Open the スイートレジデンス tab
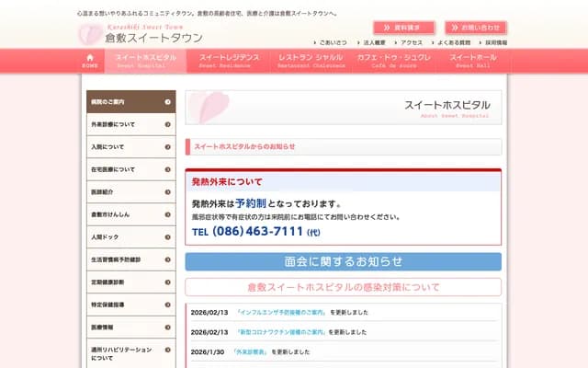This screenshot has width=588, height=368. coord(230,61)
